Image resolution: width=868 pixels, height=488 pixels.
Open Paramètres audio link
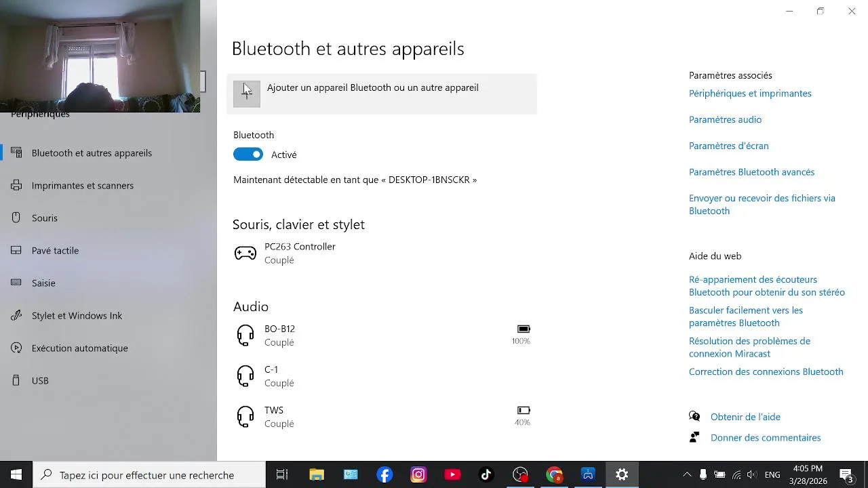(x=725, y=119)
